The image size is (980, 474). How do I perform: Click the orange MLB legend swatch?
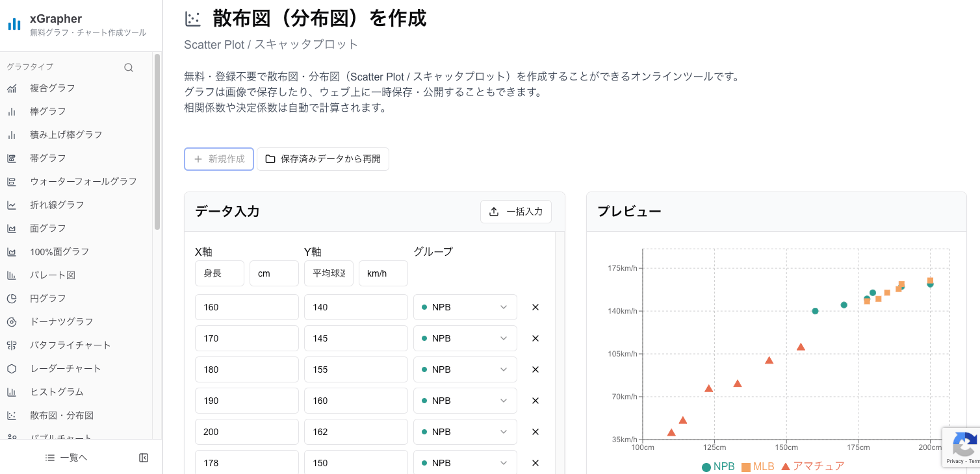(x=747, y=466)
